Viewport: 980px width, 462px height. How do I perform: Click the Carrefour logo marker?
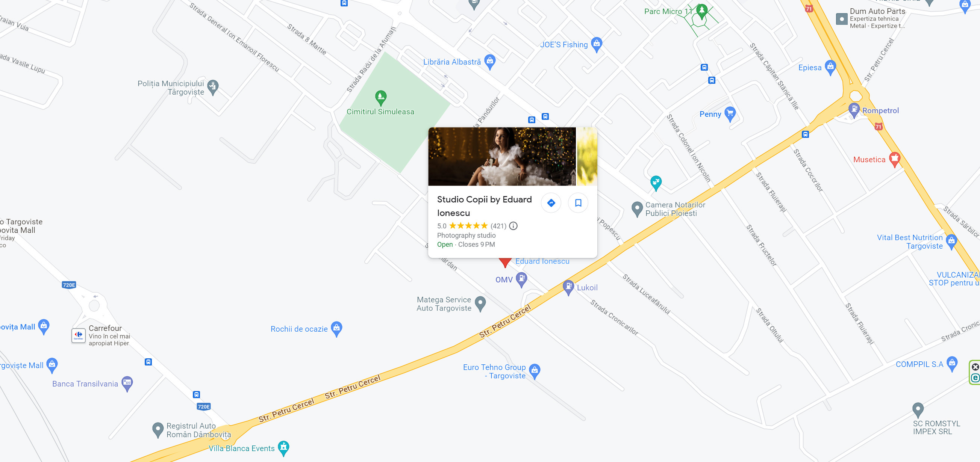[x=78, y=335]
